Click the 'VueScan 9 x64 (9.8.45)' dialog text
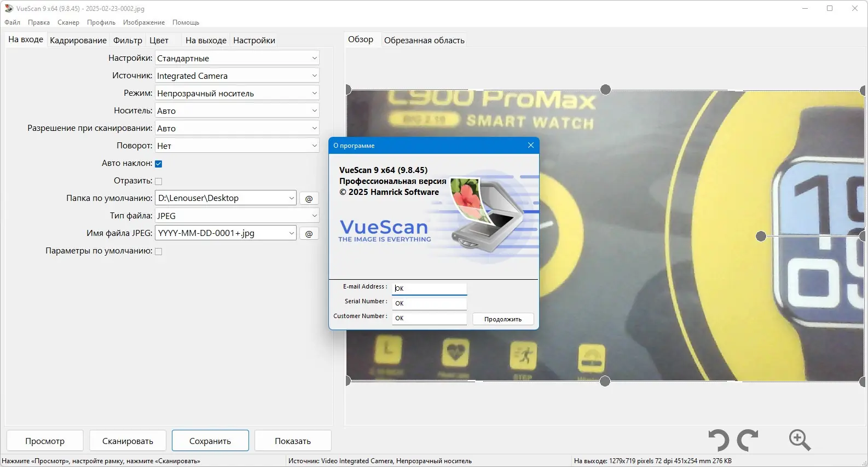Viewport: 868px width, 467px height. 383,170
